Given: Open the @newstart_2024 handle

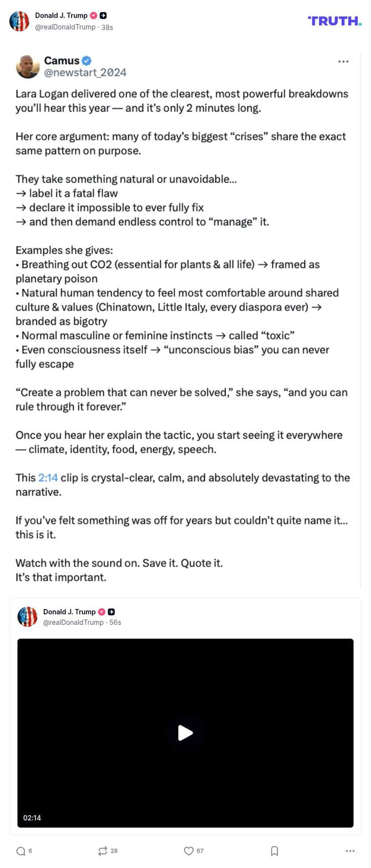Looking at the screenshot, I should pos(85,72).
